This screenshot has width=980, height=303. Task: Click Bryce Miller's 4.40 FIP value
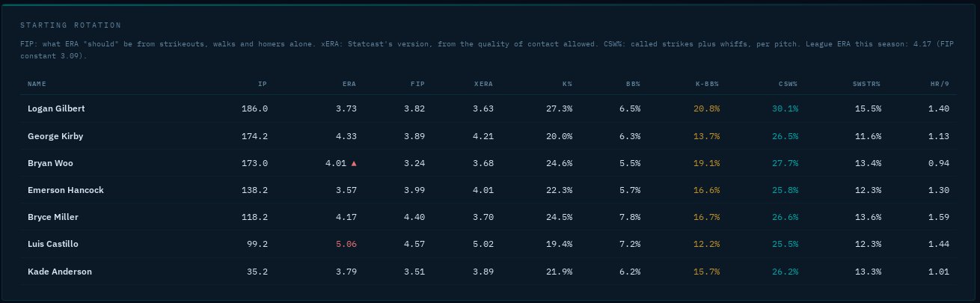tap(414, 217)
